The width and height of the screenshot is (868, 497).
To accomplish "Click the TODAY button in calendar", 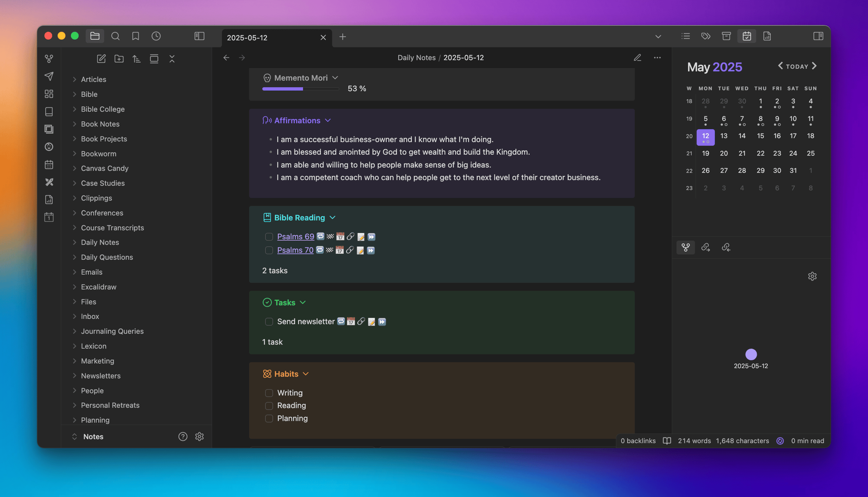I will tap(797, 67).
